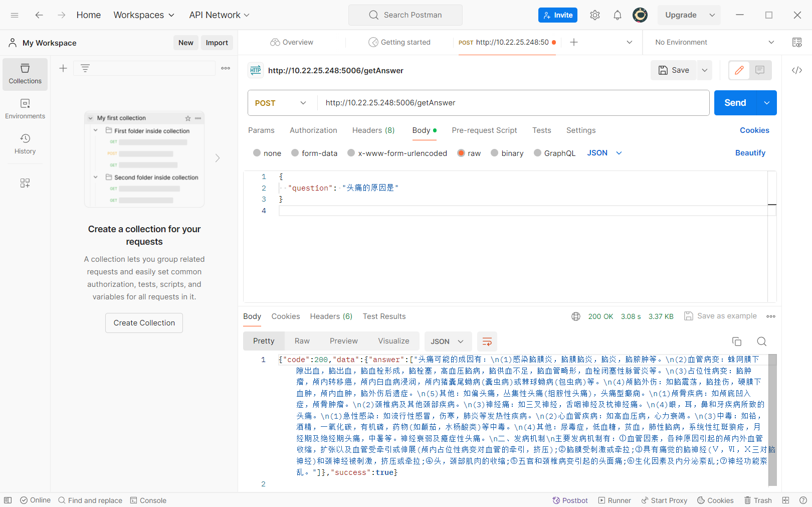Expand the API Network dropdown
812x507 pixels.
pos(219,15)
